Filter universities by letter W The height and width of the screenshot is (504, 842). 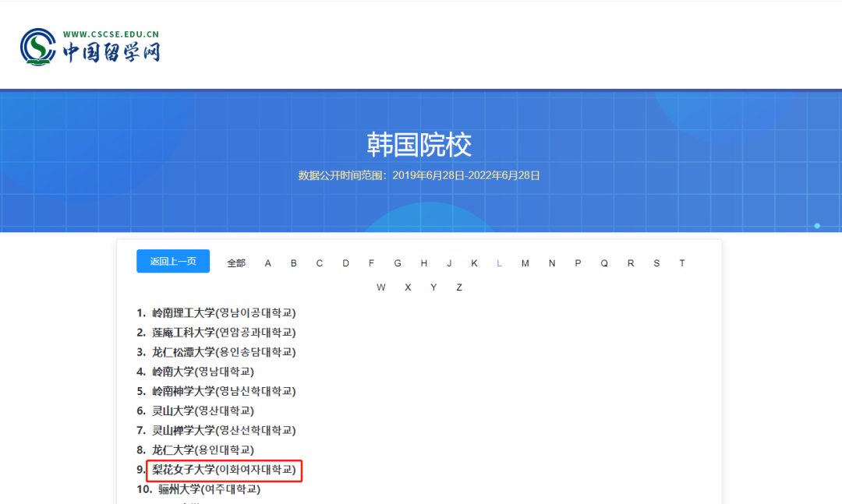pyautogui.click(x=381, y=287)
